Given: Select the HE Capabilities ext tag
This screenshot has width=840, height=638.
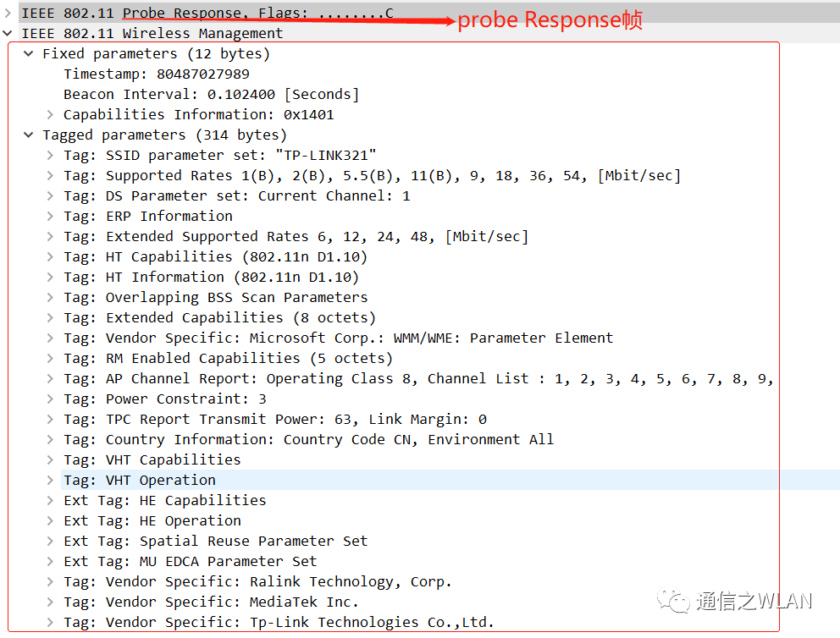Looking at the screenshot, I should 164,500.
